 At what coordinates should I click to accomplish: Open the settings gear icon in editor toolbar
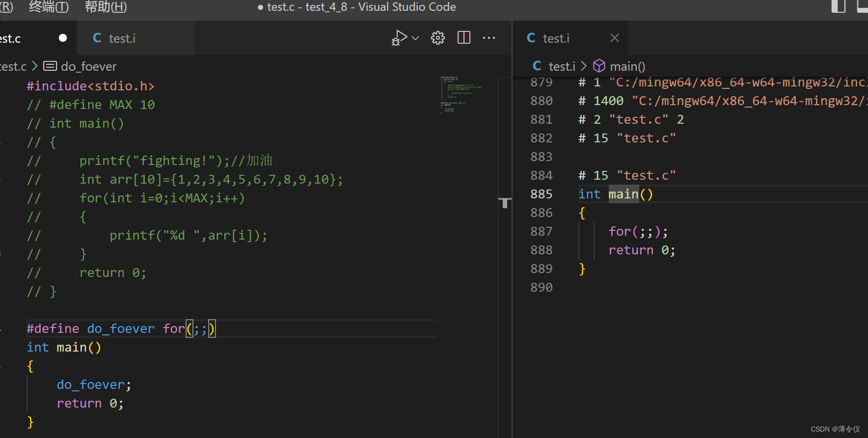(x=438, y=38)
